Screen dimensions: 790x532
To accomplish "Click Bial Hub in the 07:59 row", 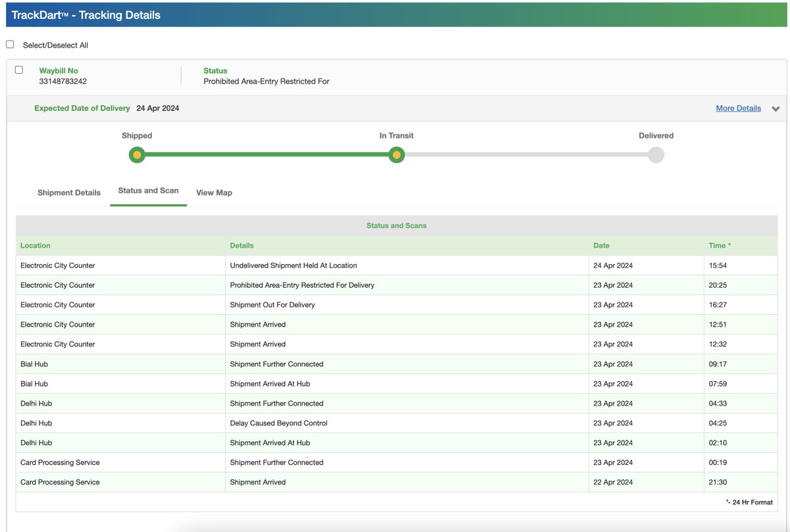I will click(x=34, y=384).
